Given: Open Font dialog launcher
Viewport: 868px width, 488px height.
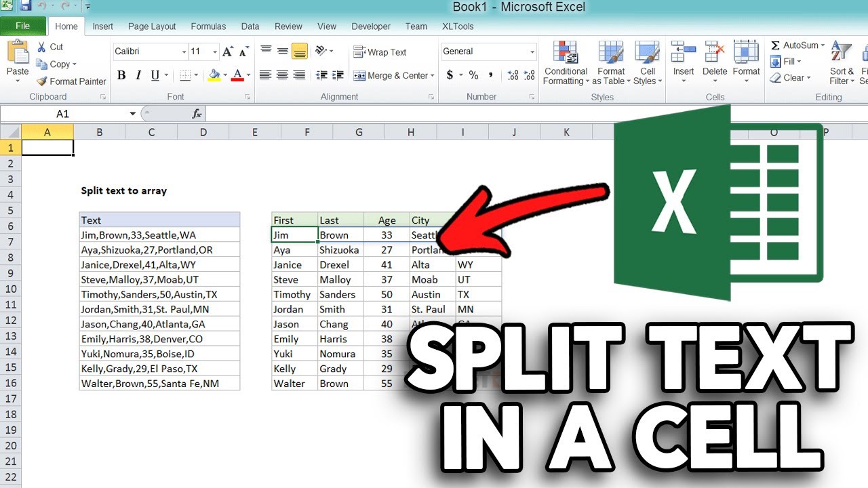Looking at the screenshot, I should [248, 98].
